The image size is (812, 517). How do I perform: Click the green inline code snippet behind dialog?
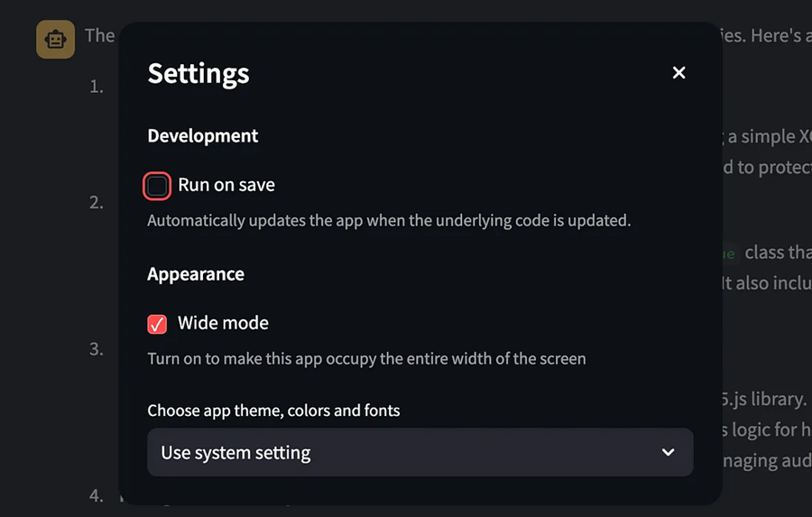[x=729, y=254]
